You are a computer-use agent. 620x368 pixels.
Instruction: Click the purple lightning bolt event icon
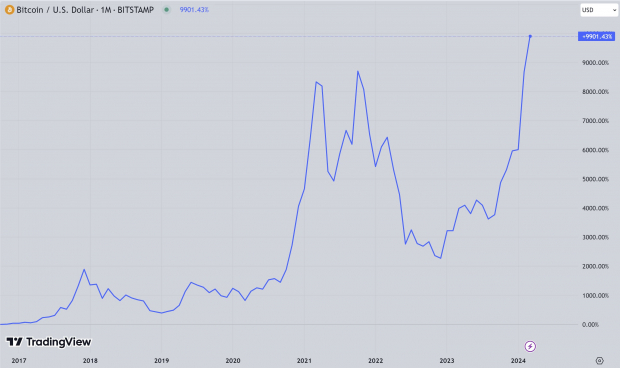tap(530, 347)
